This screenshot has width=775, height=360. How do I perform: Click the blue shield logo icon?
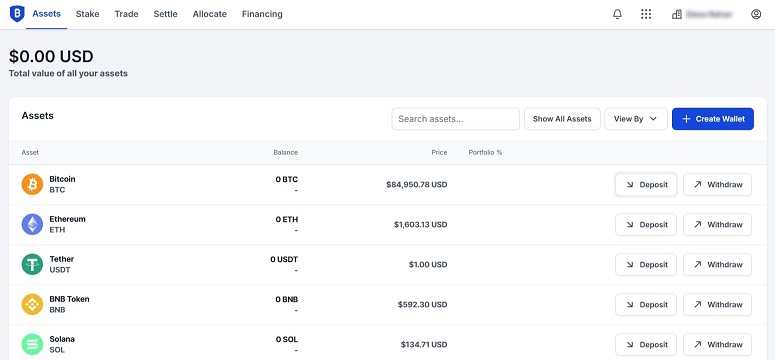[17, 14]
